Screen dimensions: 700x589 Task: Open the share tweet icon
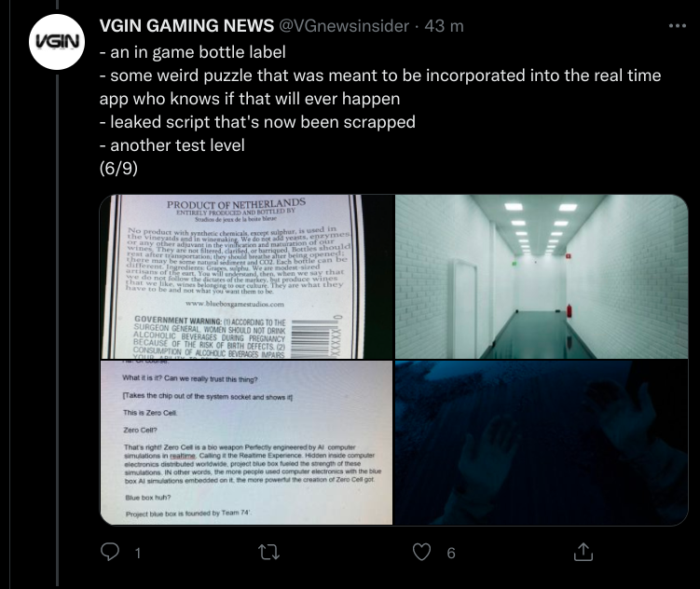tap(583, 552)
